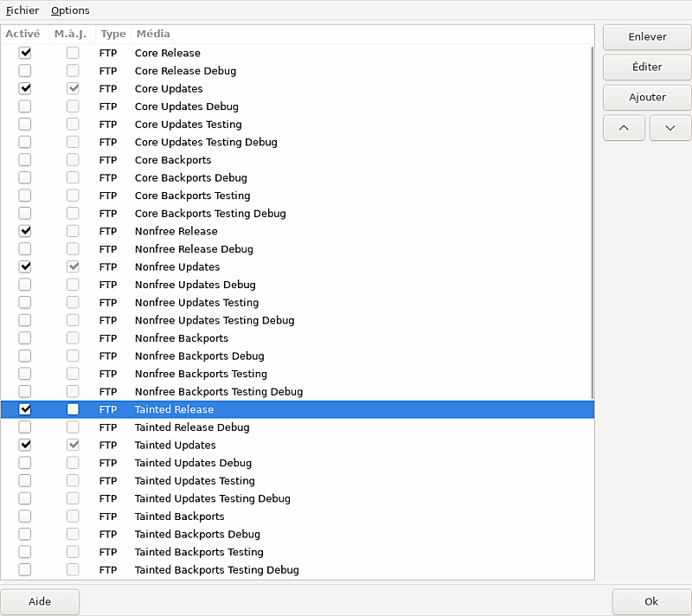The height and width of the screenshot is (616, 692).
Task: Click the Média column header
Action: click(x=152, y=34)
